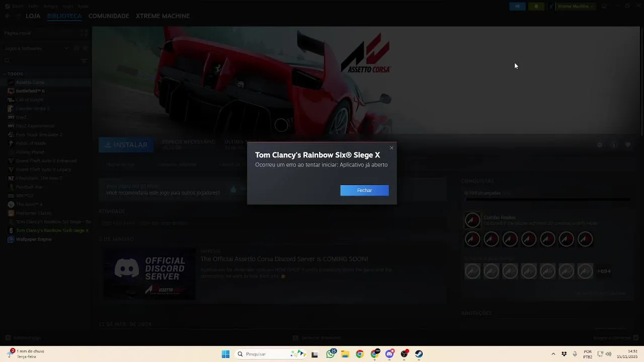Viewport: 644px width, 362px height.
Task: Click the taskbar Pesquisar search box
Action: (x=271, y=354)
